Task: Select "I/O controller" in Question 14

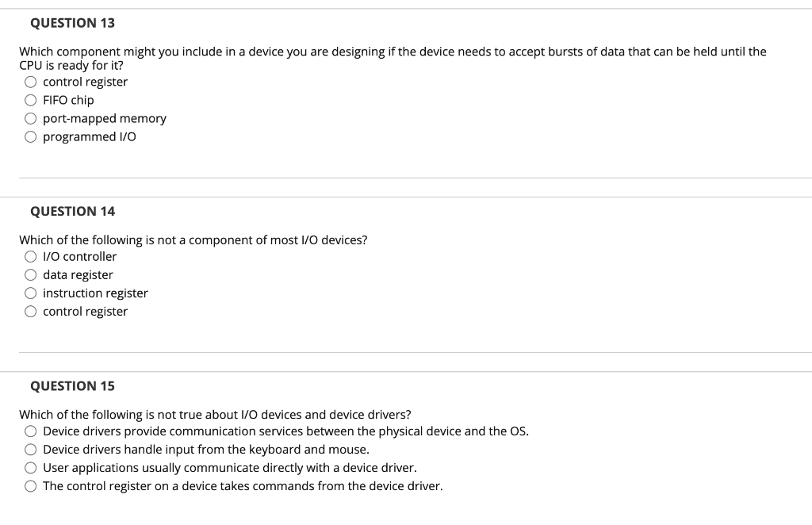Action: click(x=30, y=256)
